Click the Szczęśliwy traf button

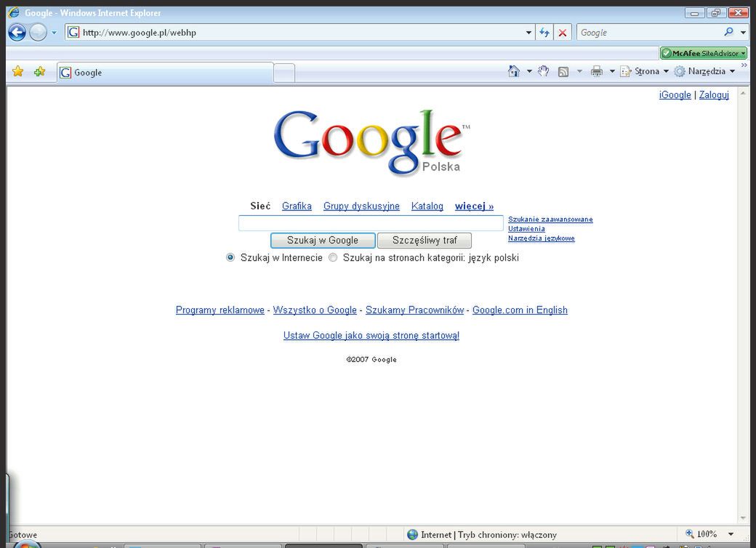[x=425, y=241]
